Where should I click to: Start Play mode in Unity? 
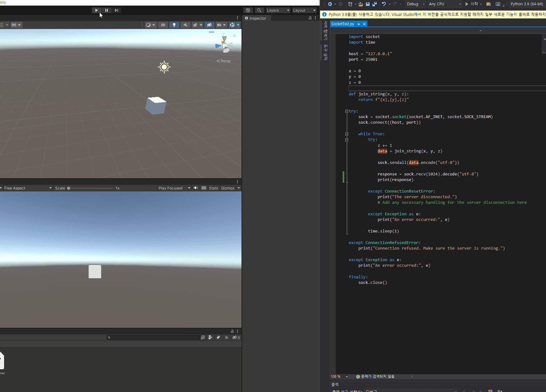97,10
